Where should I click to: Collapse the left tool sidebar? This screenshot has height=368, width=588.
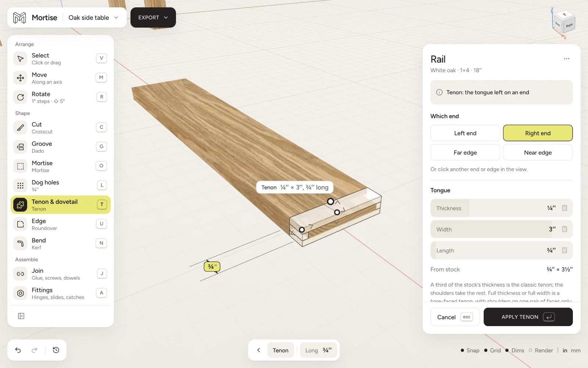tap(21, 316)
